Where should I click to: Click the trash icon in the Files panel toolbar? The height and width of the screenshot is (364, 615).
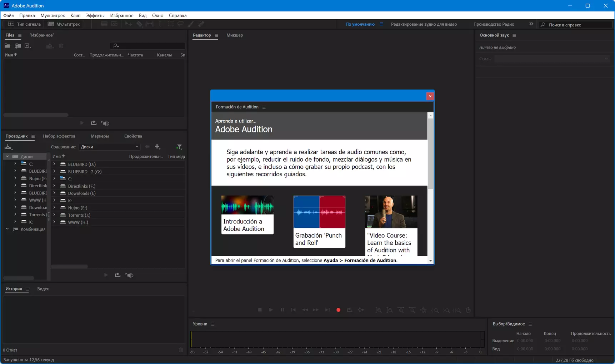tap(61, 46)
